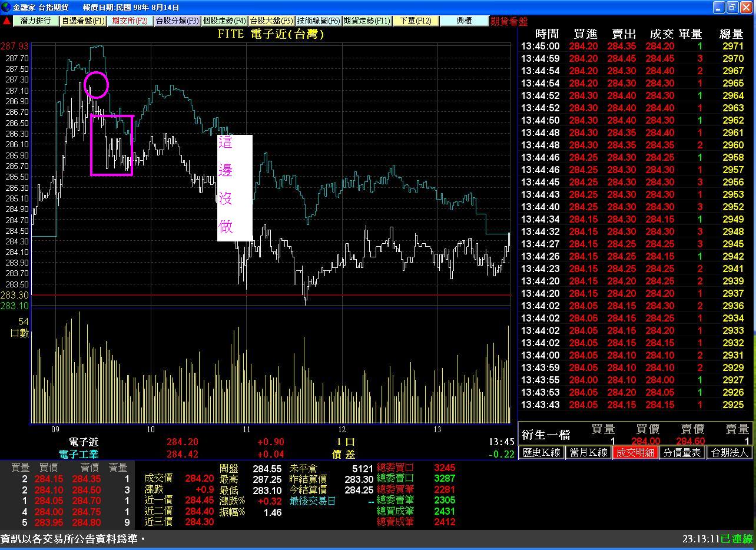Go to 個股走勢(F4) tab
Screen dimensions: 756x550
pyautogui.click(x=224, y=21)
